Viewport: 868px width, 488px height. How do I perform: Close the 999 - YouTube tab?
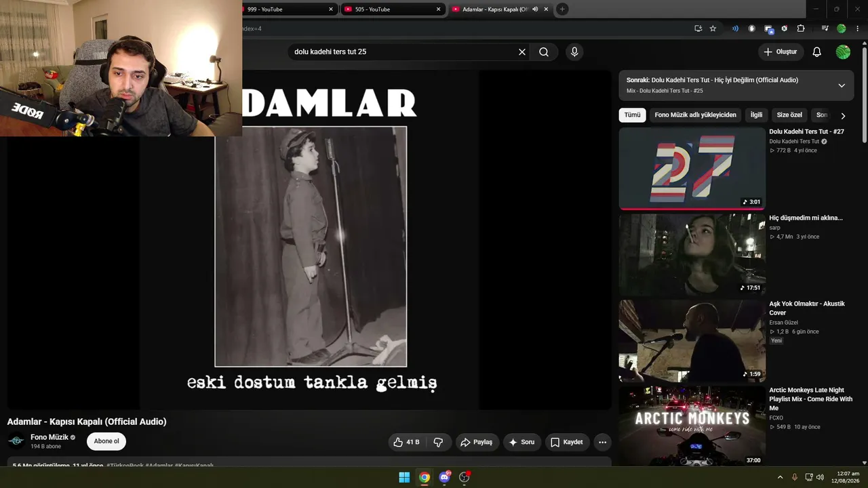click(x=331, y=9)
